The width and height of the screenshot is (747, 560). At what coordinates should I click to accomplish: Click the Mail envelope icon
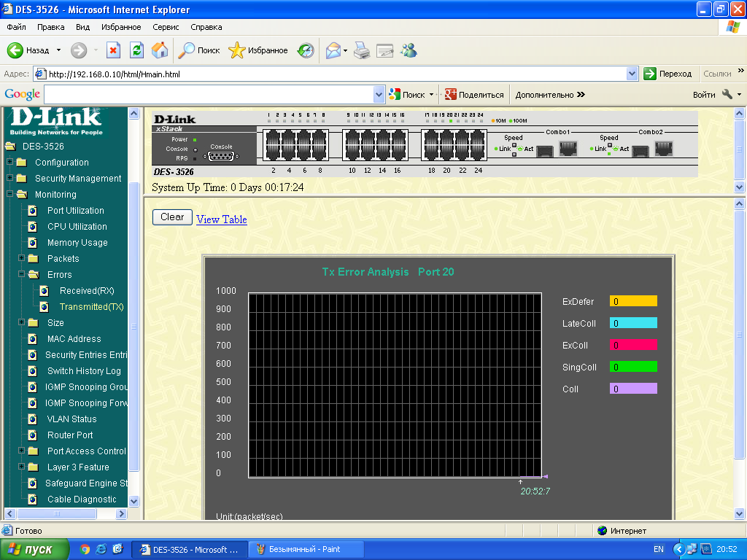coord(333,50)
